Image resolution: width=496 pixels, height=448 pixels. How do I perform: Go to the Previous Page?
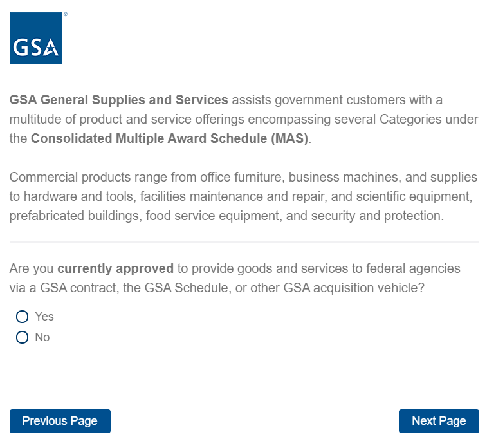(60, 421)
